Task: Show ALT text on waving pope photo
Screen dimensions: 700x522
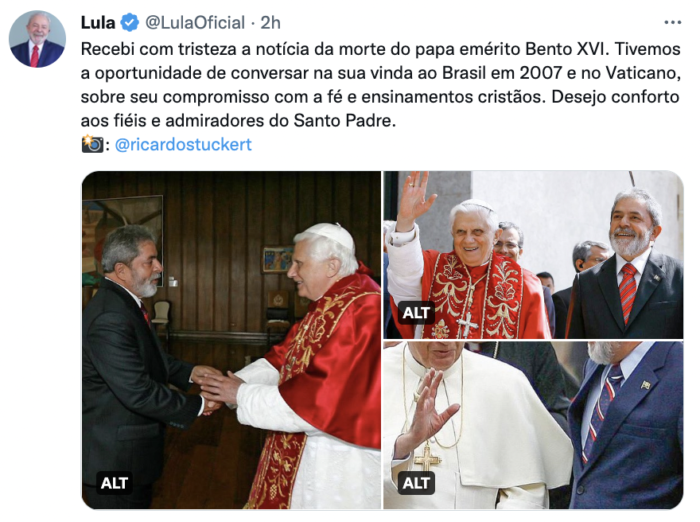Action: click(416, 313)
